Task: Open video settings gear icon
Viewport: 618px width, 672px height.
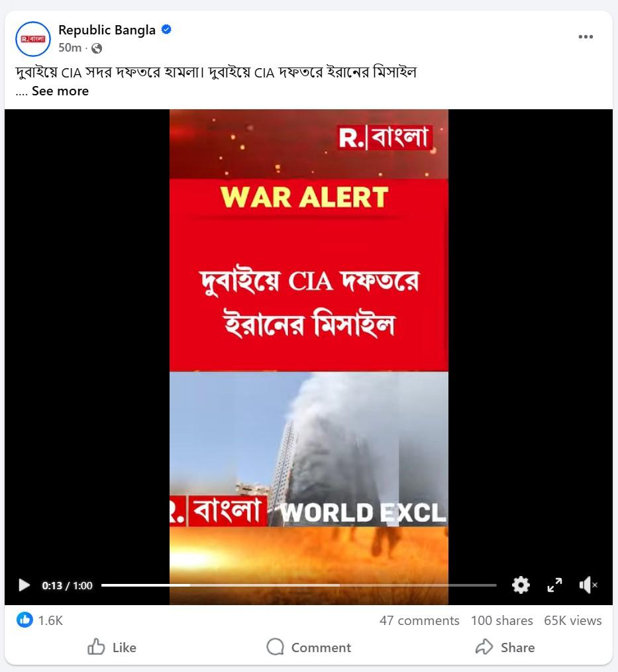Action: [521, 585]
